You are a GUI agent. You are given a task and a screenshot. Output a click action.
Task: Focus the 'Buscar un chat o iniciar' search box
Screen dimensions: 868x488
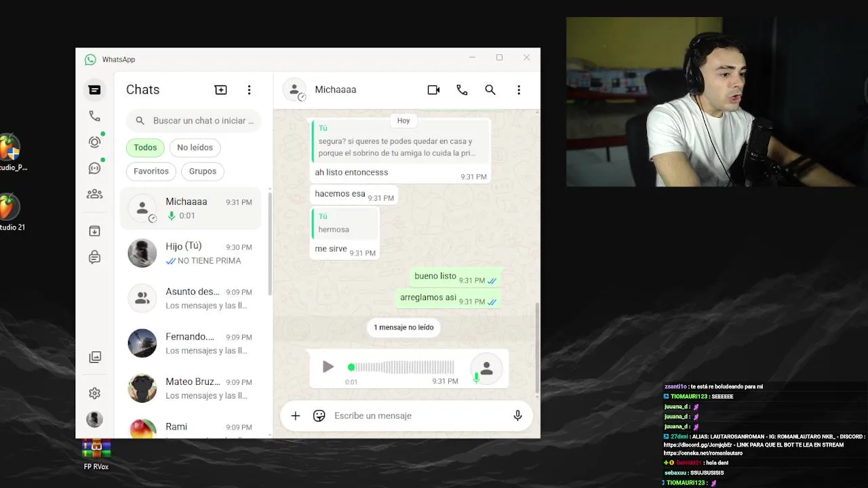[193, 121]
